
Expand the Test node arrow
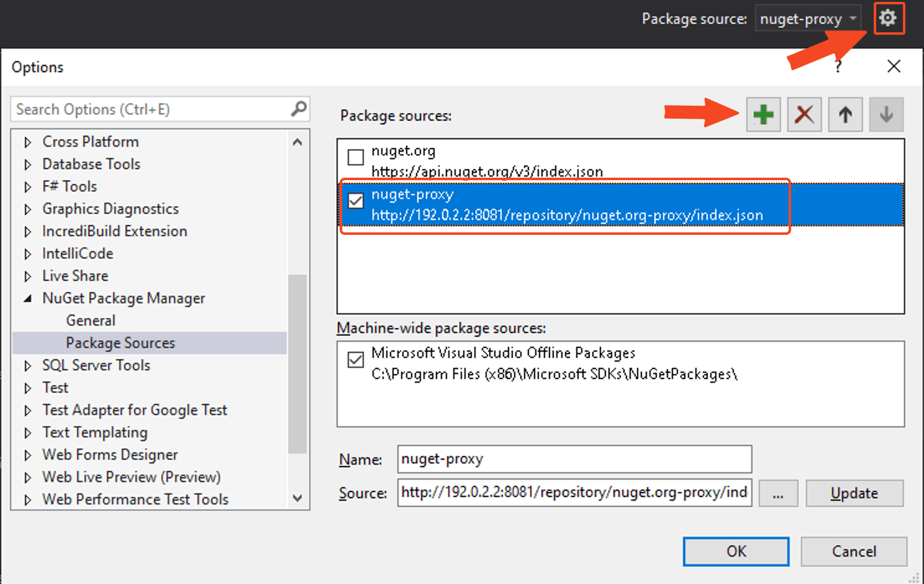pyautogui.click(x=27, y=388)
